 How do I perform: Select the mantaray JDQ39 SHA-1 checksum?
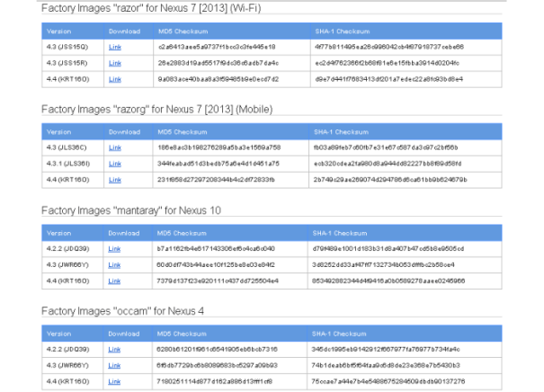388,249
